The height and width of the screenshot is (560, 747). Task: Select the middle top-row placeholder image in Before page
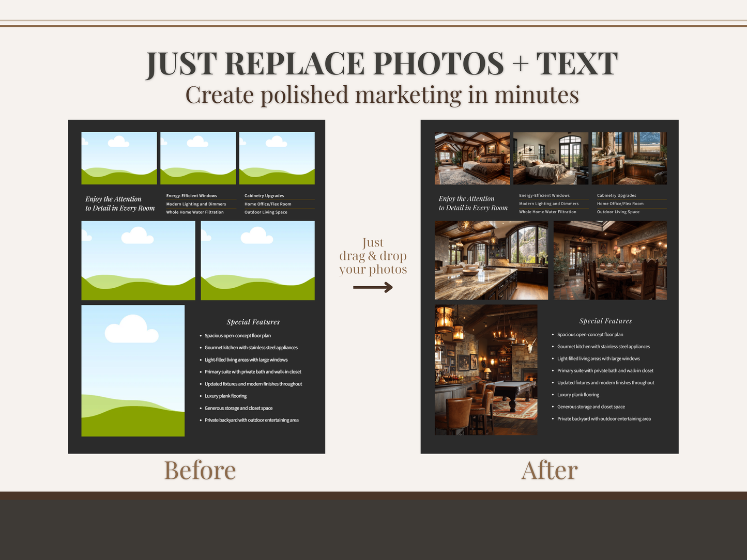click(x=198, y=158)
